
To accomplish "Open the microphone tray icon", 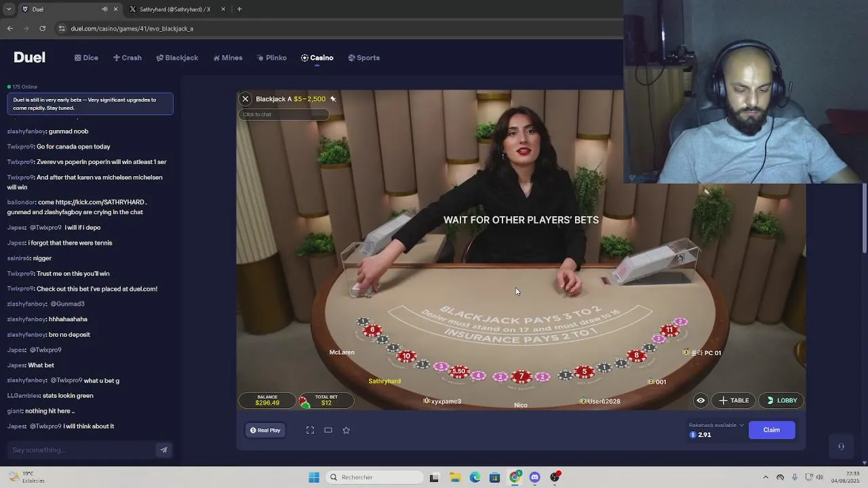I will pos(795,477).
